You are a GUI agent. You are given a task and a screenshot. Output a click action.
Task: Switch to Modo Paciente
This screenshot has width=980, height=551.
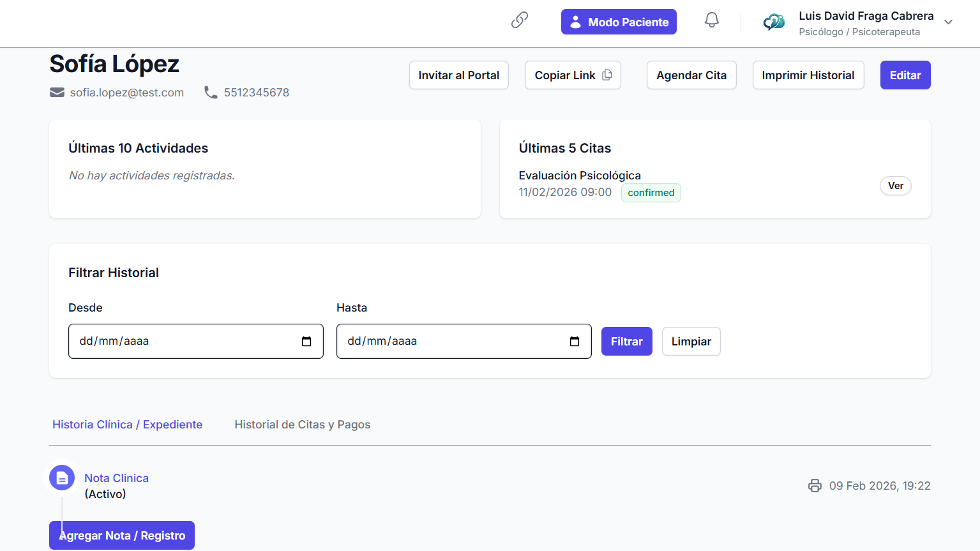point(618,22)
